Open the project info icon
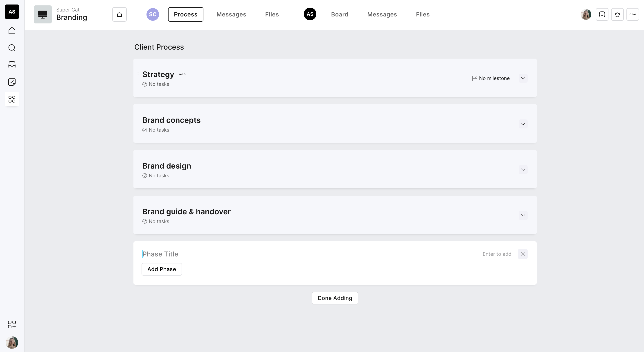The height and width of the screenshot is (352, 644). coord(602,14)
